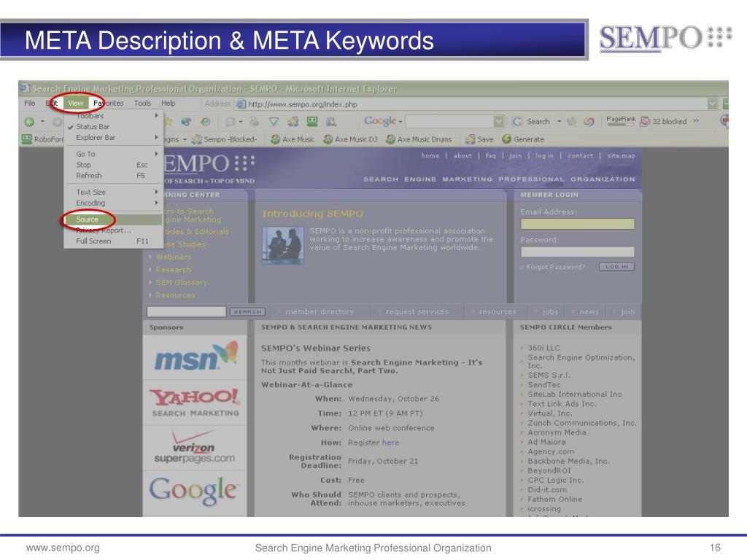Viewport: 747px width, 560px height.
Task: Click the site search text box
Action: pyautogui.click(x=186, y=311)
